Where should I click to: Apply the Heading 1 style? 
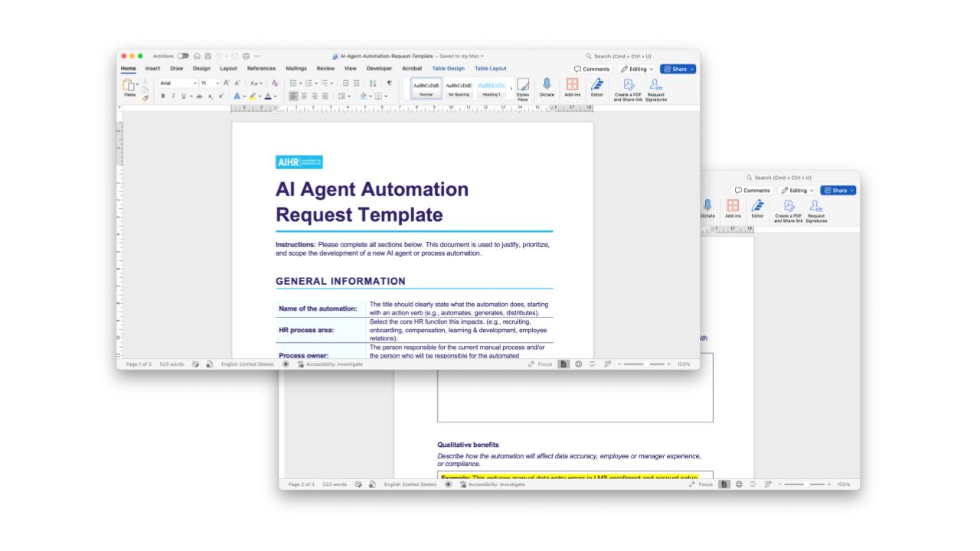tap(492, 88)
